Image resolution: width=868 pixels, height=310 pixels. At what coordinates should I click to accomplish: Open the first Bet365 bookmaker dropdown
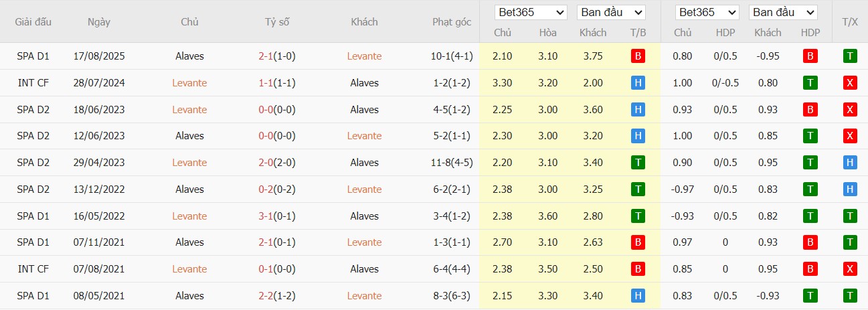[531, 13]
